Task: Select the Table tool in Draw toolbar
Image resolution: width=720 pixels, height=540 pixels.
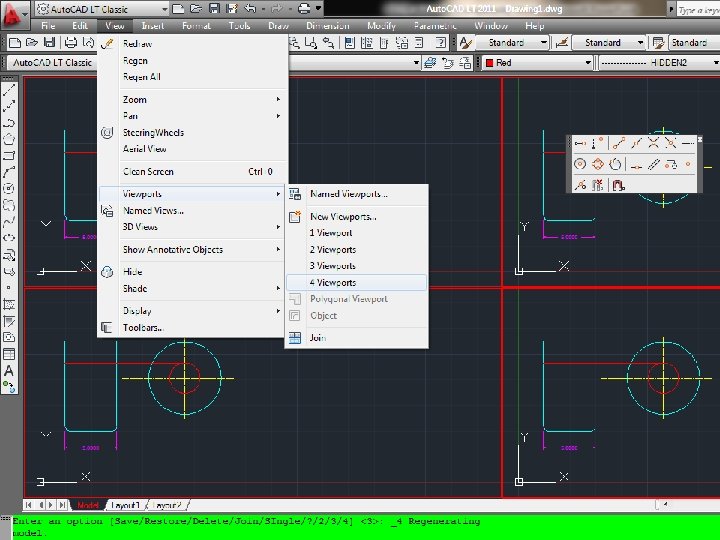Action: point(9,354)
